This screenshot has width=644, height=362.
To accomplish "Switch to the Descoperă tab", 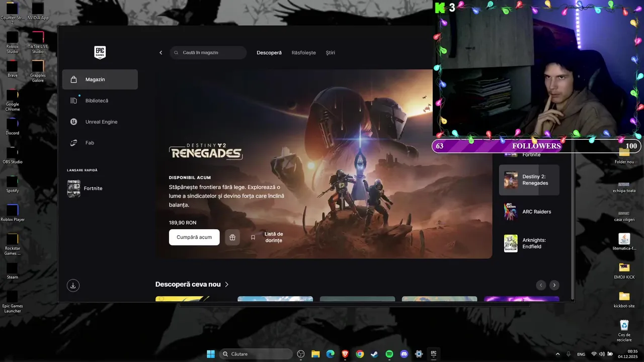I will click(x=269, y=53).
